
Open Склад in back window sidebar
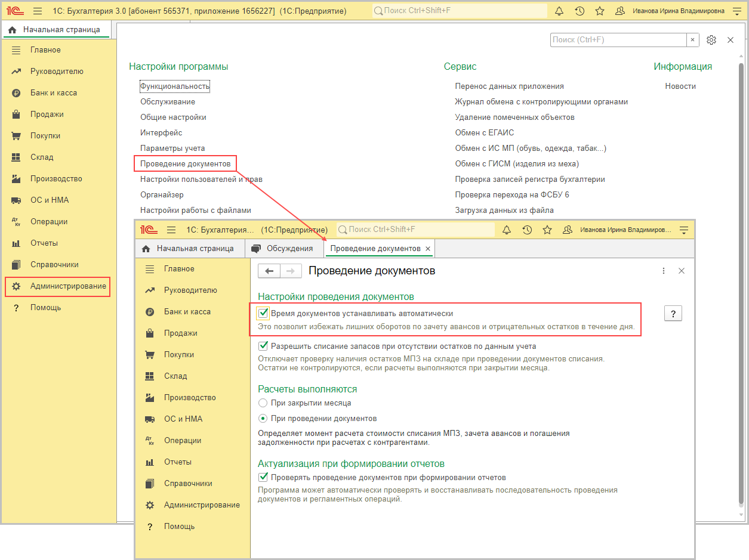[42, 157]
